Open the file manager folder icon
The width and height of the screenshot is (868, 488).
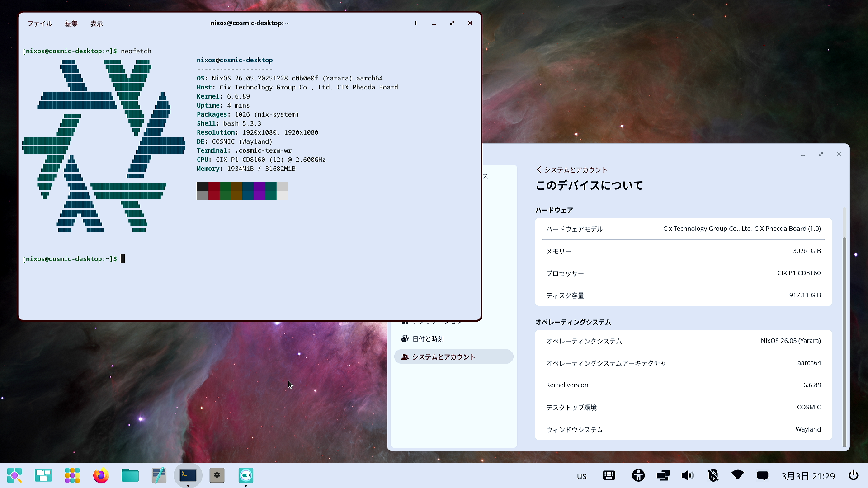(130, 475)
